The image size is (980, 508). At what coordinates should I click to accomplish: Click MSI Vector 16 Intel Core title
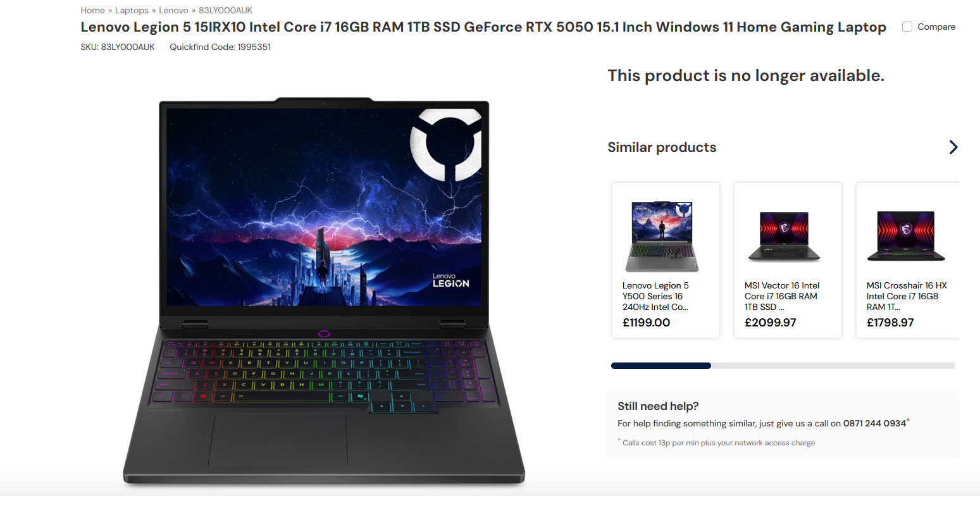tap(782, 296)
